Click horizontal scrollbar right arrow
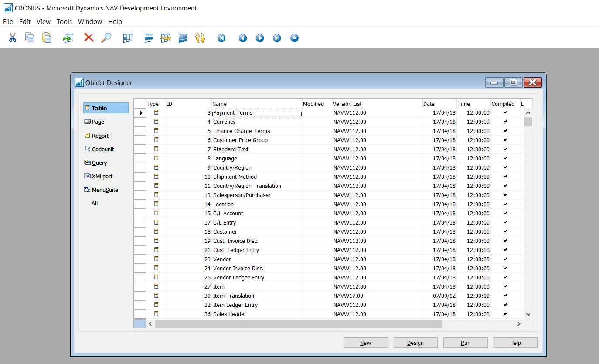Viewport: 599px width, 364px height. pos(519,323)
